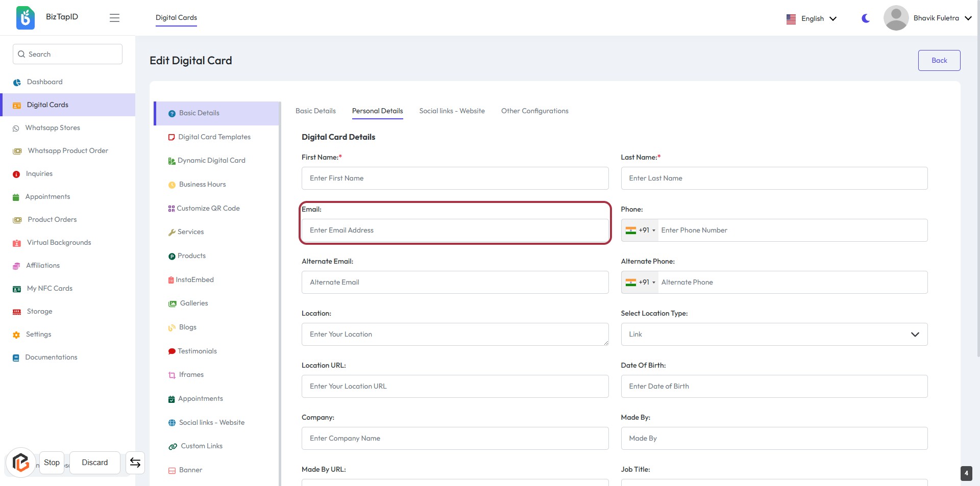Image resolution: width=980 pixels, height=486 pixels.
Task: Open country code selector for Phone
Action: click(640, 231)
